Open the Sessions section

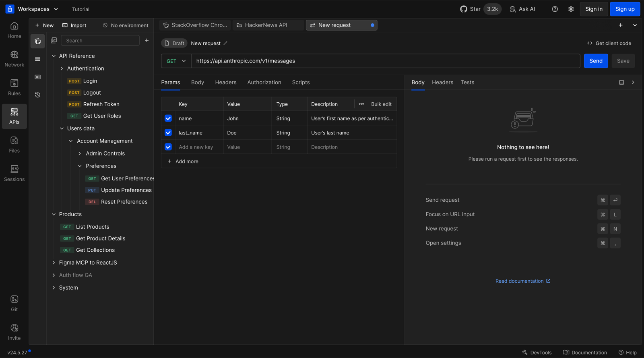(x=14, y=174)
